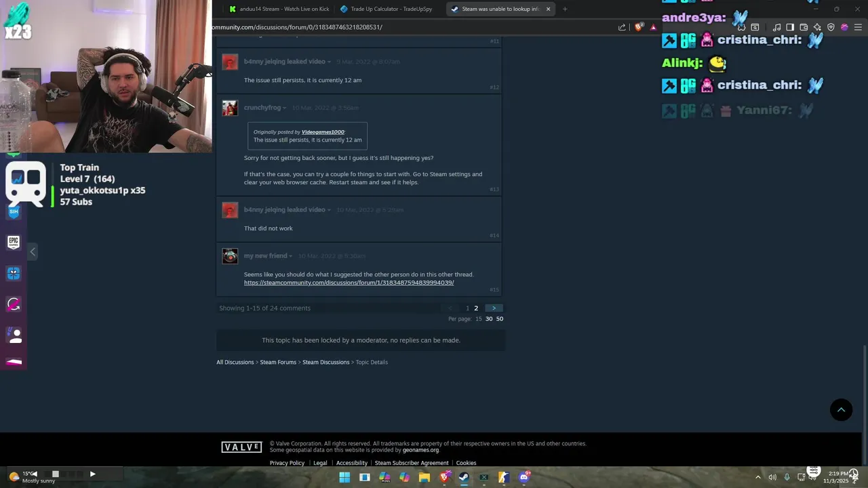
Task: Click the blue gift-box sidebar icon
Action: tap(14, 273)
